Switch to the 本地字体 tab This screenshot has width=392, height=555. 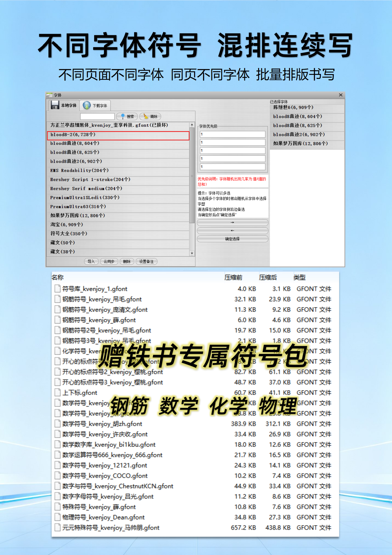pyautogui.click(x=64, y=106)
